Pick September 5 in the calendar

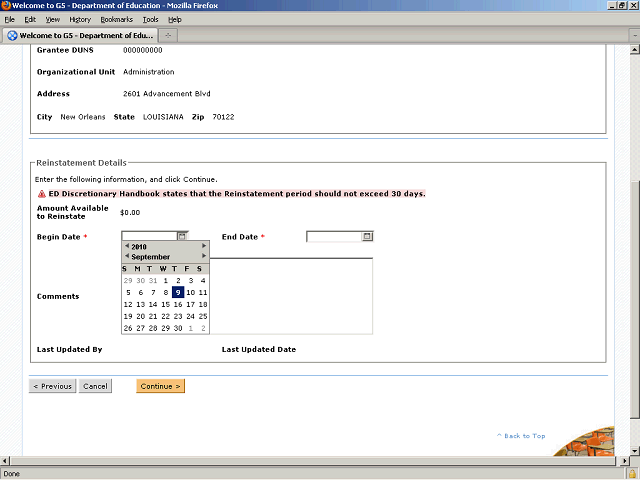click(128, 292)
